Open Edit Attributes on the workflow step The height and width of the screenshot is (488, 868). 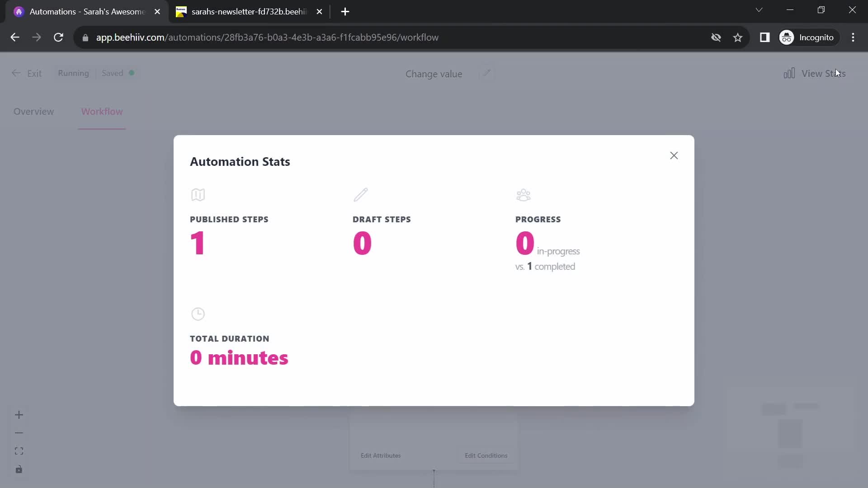pyautogui.click(x=381, y=455)
